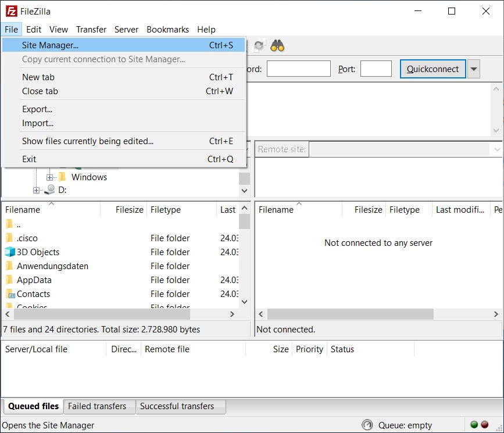Sort remote files by Filename column
This screenshot has width=504, height=433.
(x=299, y=210)
